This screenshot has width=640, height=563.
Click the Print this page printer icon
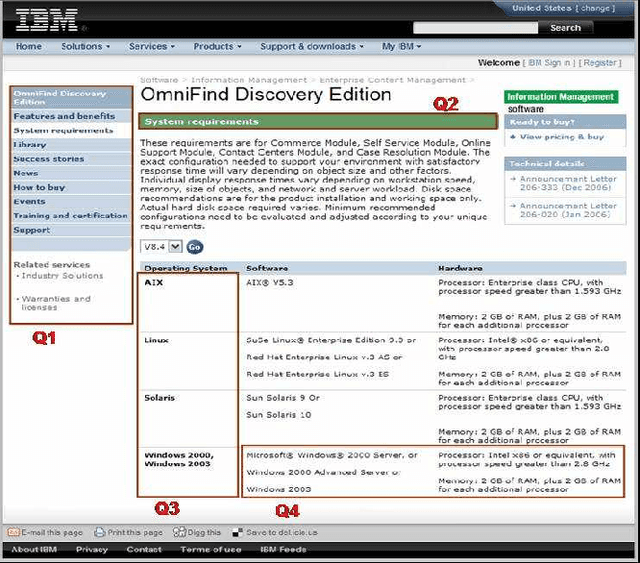tap(100, 532)
